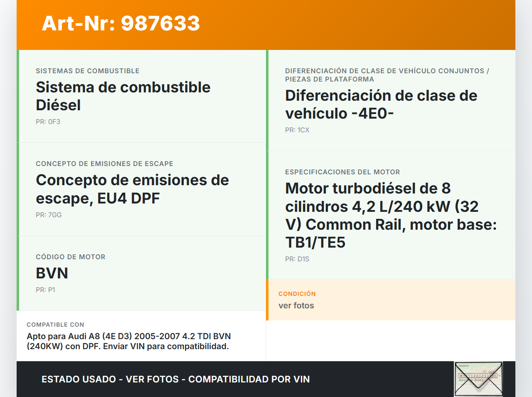Screen dimensions: 532x397
Task: Select the "CÓDIGO DE MOTOR" label
Action: tap(71, 257)
